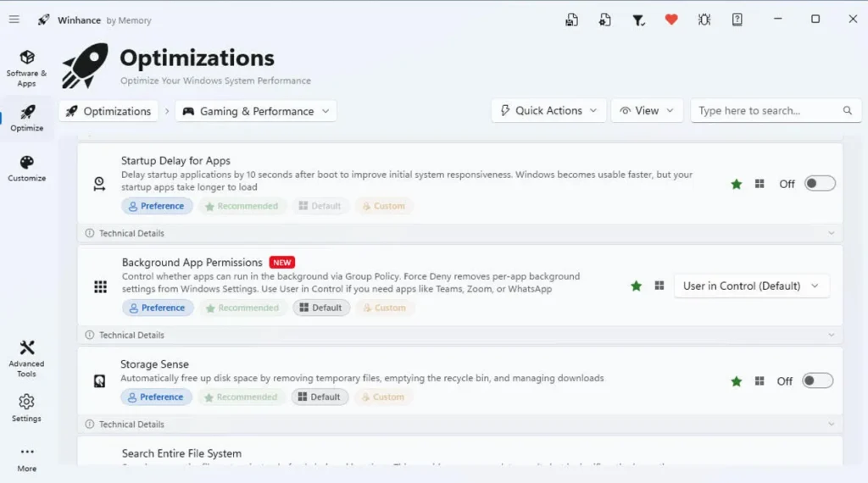Turn on the Storage Sense toggle

(818, 381)
